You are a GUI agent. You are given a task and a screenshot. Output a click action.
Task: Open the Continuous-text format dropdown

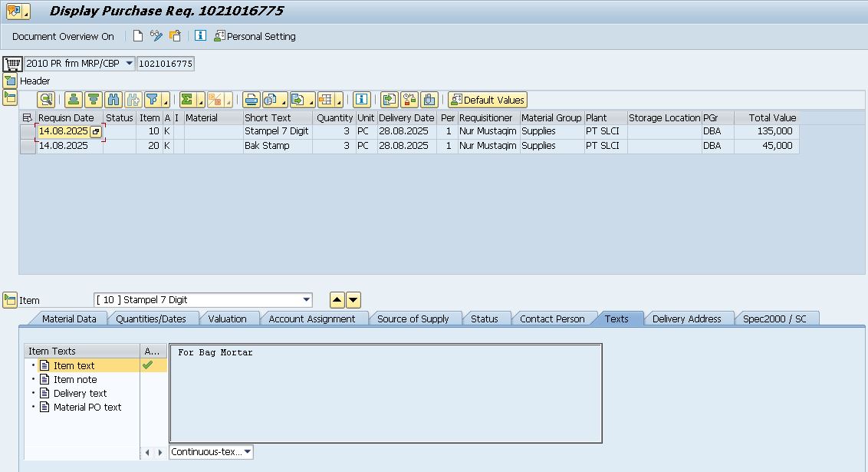211,451
